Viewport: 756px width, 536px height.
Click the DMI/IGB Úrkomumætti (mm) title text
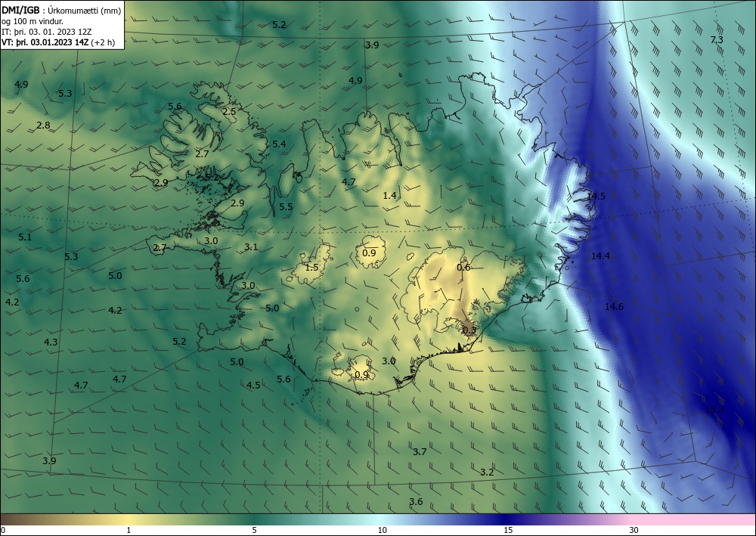pos(61,10)
